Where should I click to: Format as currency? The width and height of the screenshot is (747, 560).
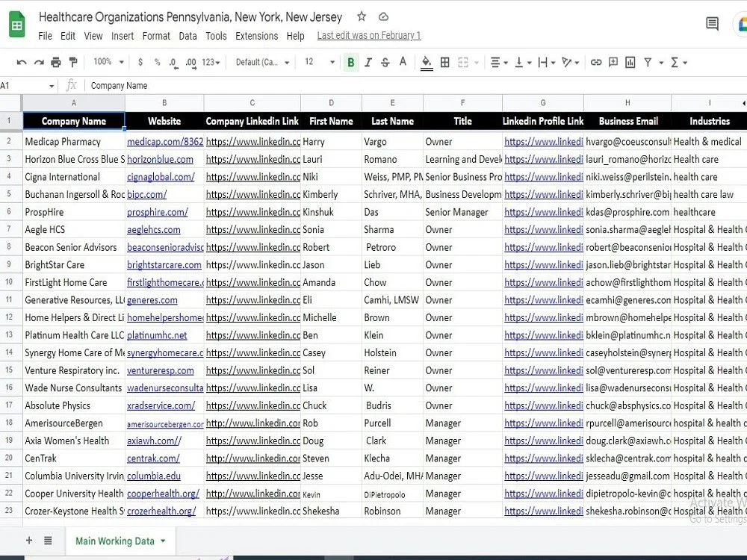click(x=140, y=63)
